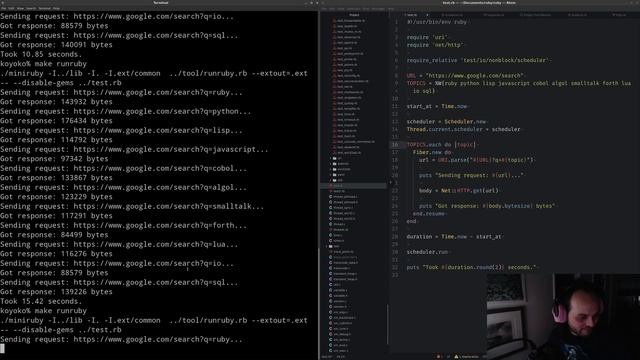This screenshot has width=640, height=360.
Task: Click the cursor position indicator in Atom status bar
Action: click(340, 357)
